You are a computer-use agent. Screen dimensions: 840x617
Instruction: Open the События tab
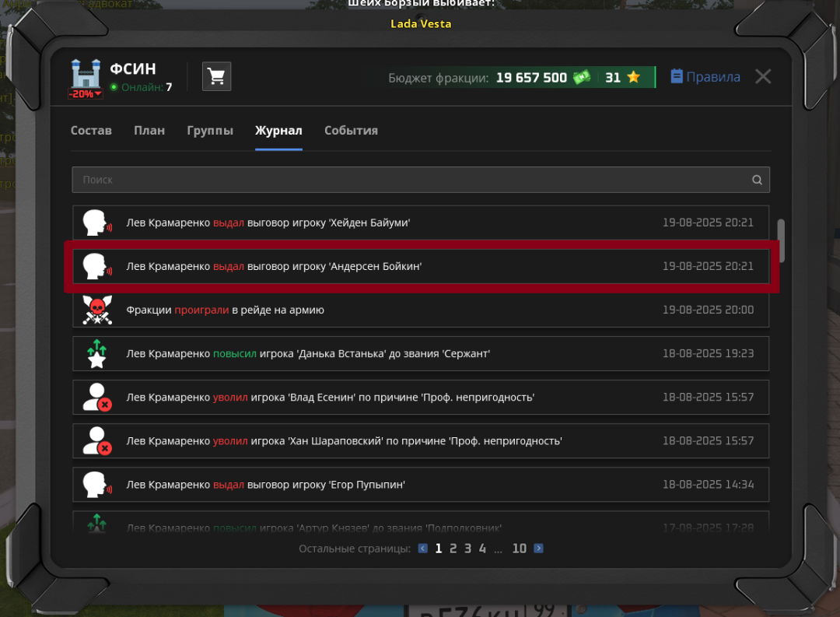pos(351,131)
